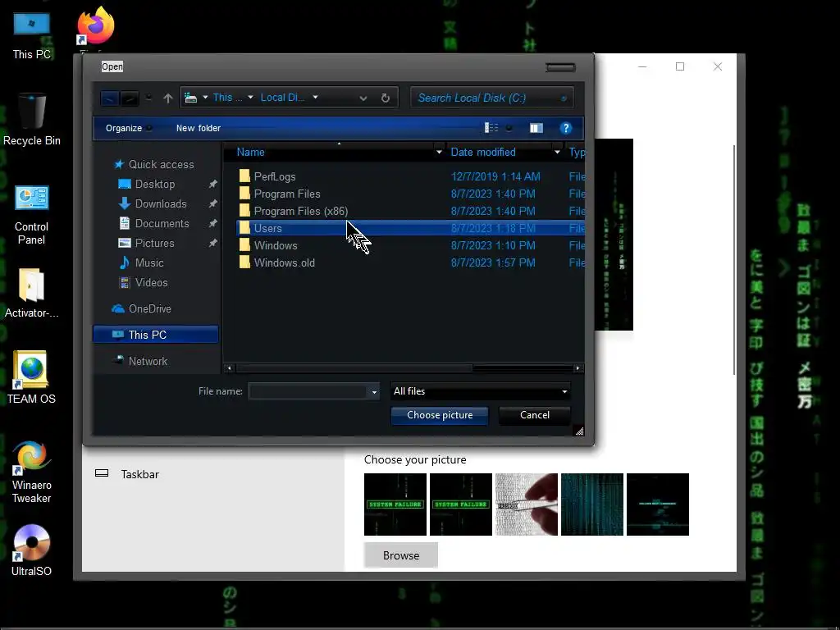840x630 pixels.
Task: Select Videos in navigation pane
Action: coord(151,282)
